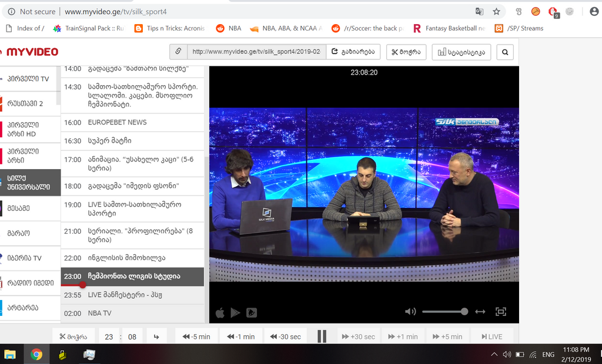Screen dimensions: 602x364
Task: Mute the video volume speaker icon
Action: point(410,311)
